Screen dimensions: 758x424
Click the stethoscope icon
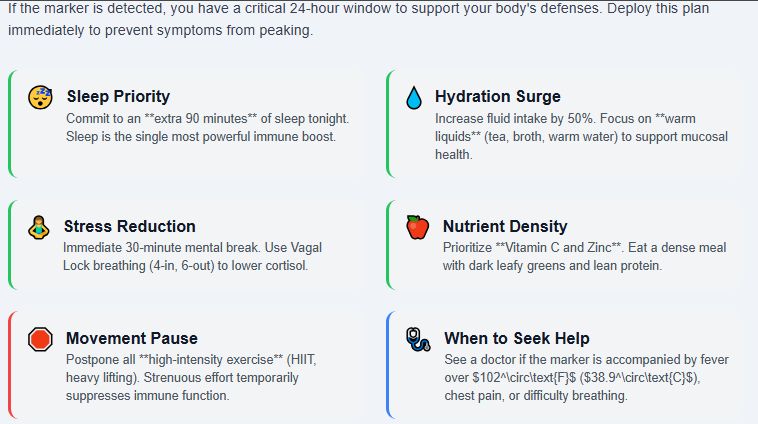(418, 339)
